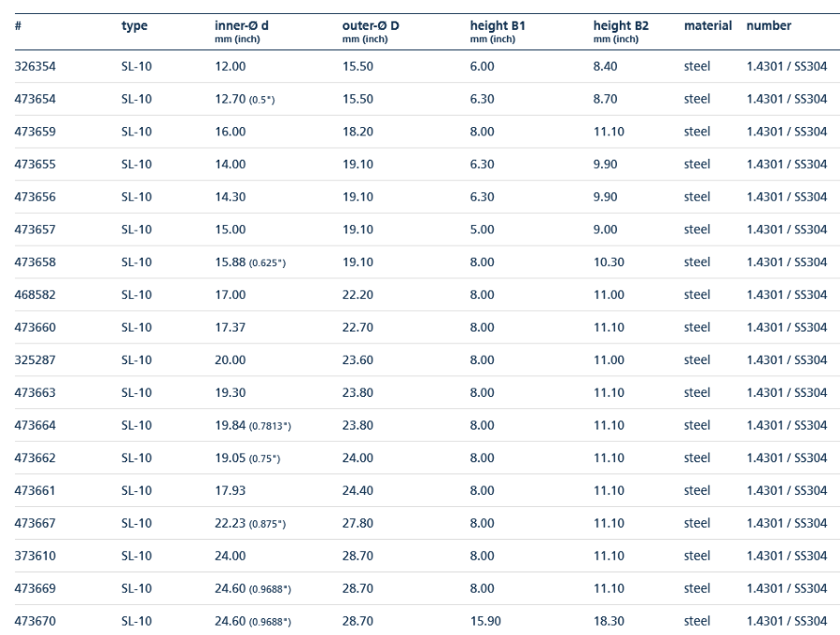Click part number 468582
This screenshot has width=840, height=635.
click(x=35, y=295)
